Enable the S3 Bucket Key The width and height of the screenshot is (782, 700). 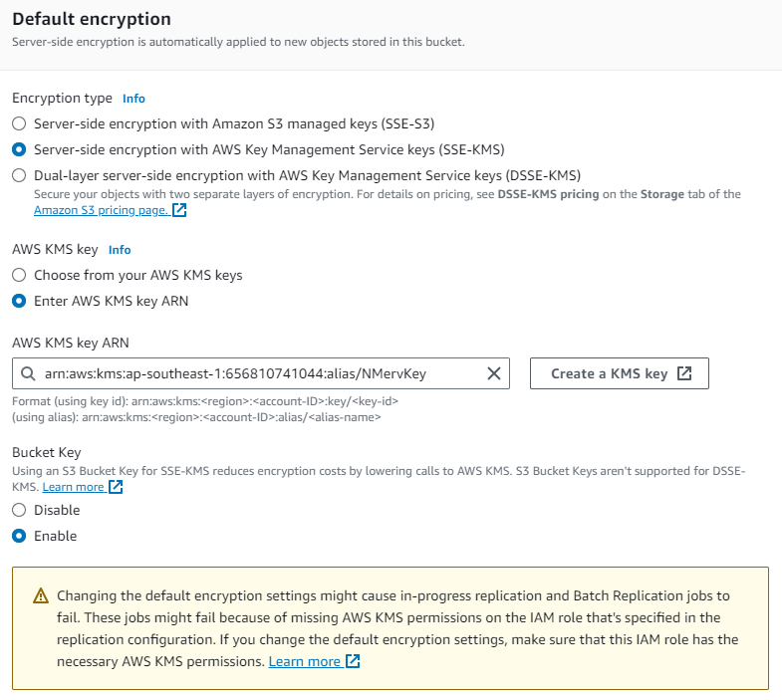pyautogui.click(x=19, y=536)
